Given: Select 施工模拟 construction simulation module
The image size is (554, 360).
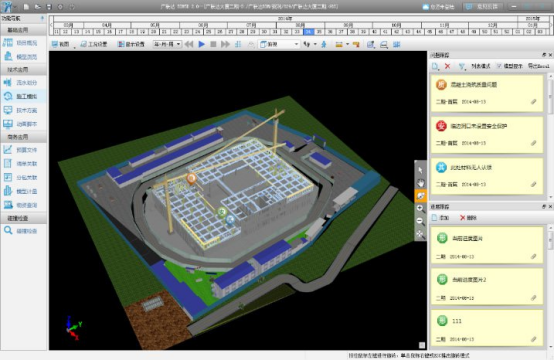Looking at the screenshot, I should click(x=23, y=96).
